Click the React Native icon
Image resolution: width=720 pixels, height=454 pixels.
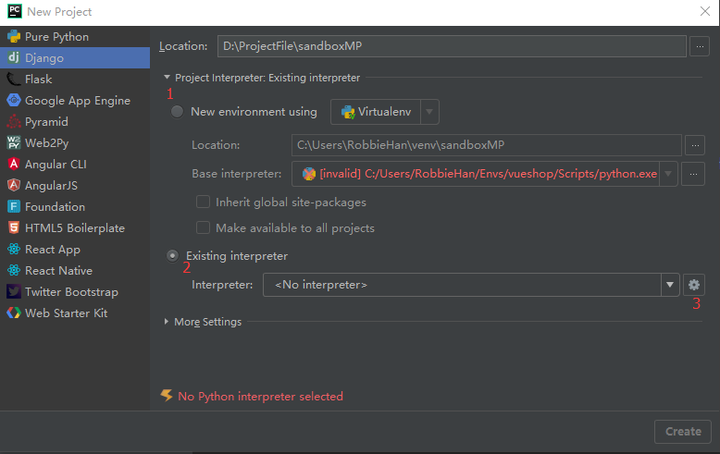pyautogui.click(x=14, y=271)
